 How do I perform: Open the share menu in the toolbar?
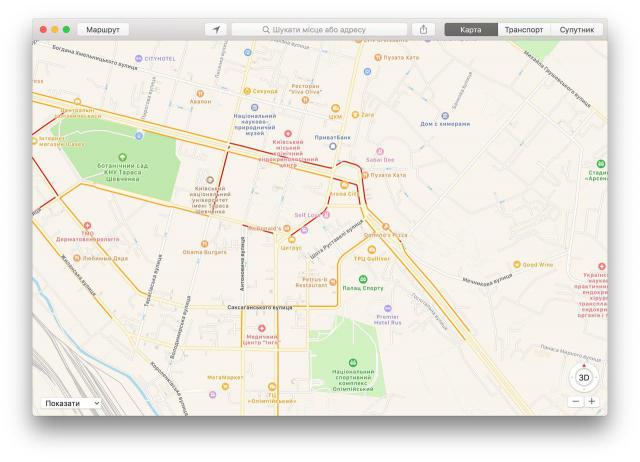[424, 30]
